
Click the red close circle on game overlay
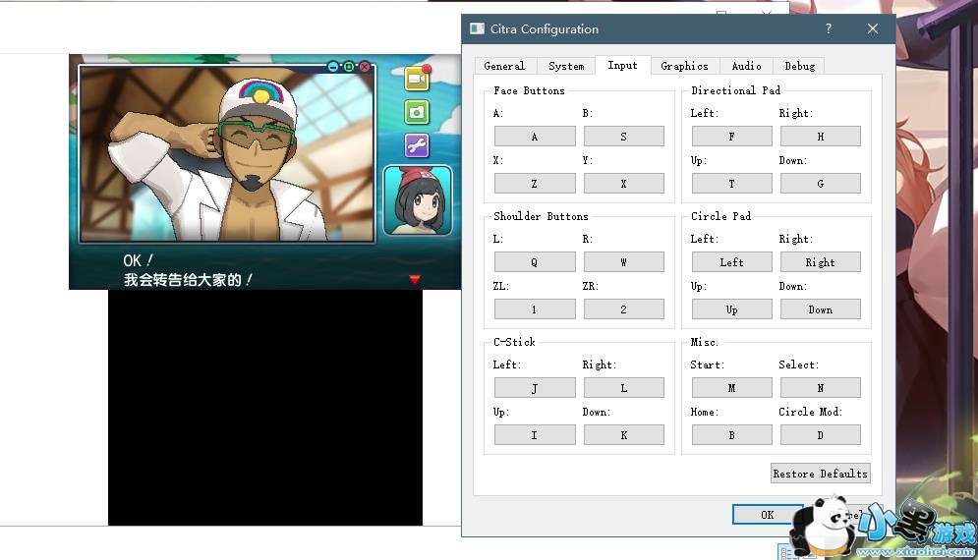pos(365,66)
